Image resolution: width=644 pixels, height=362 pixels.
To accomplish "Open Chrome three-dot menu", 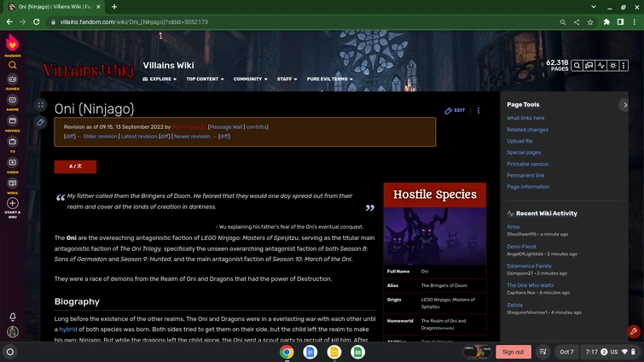I will [x=634, y=22].
